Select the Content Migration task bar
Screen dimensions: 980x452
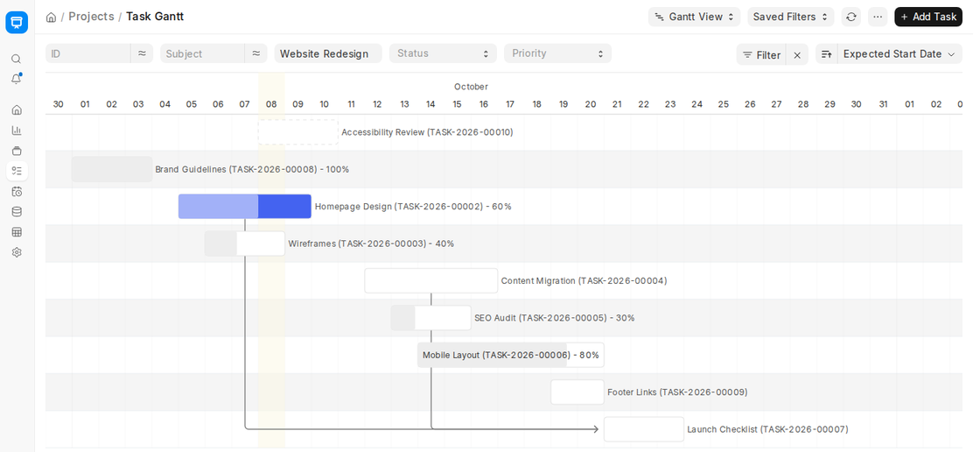[431, 280]
